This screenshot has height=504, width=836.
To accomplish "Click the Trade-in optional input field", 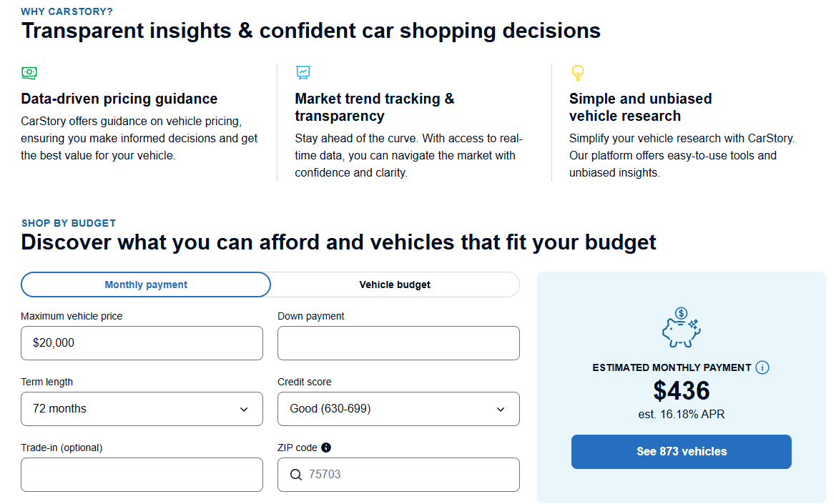I will 142,475.
